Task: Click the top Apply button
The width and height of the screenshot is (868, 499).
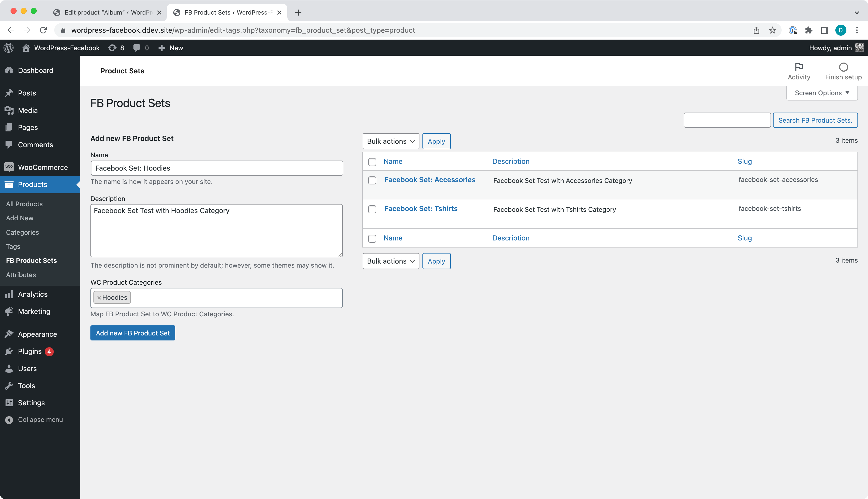Action: (x=437, y=141)
